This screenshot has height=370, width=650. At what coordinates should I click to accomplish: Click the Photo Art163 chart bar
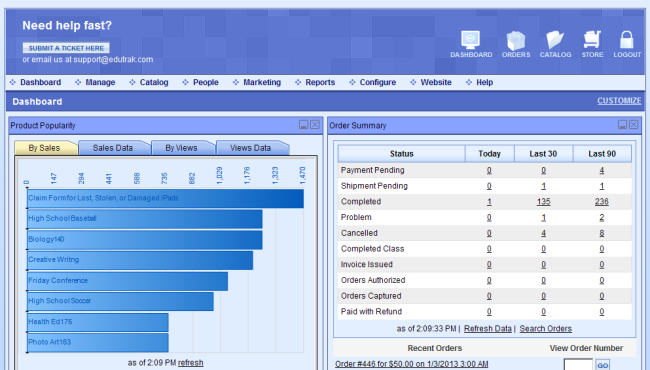point(98,343)
